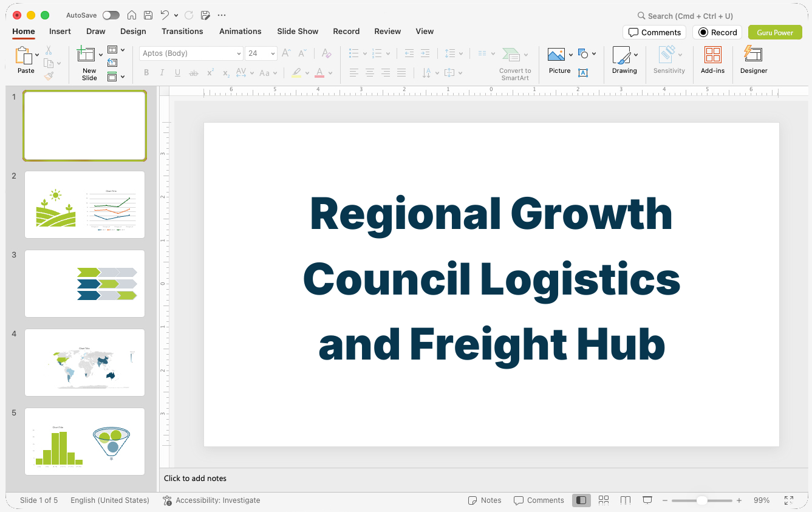Screen dimensions: 812x512
Task: Check the Accessibility: Investigate status
Action: (x=211, y=500)
